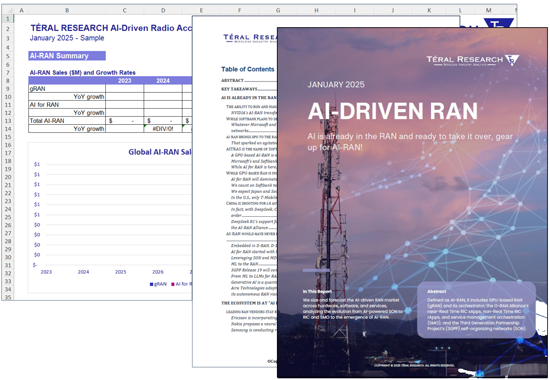
Task: Select row 13 header in the spreadsheet
Action: point(8,121)
